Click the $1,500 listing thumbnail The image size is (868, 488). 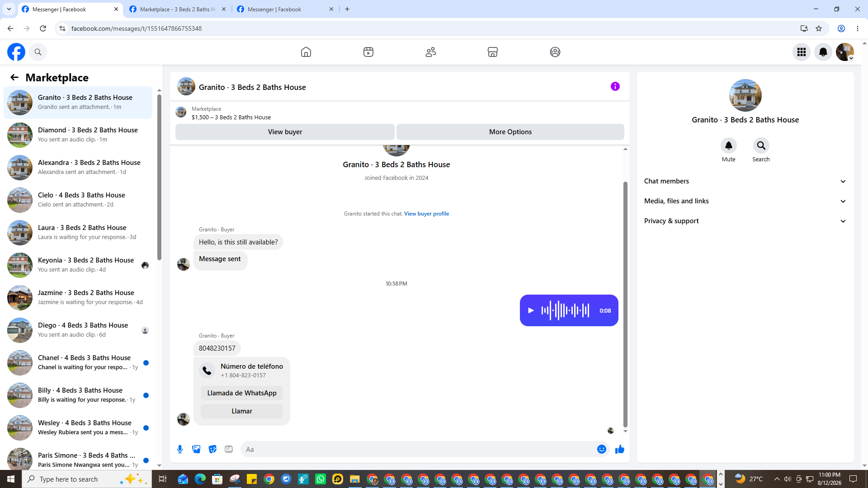[x=181, y=112]
